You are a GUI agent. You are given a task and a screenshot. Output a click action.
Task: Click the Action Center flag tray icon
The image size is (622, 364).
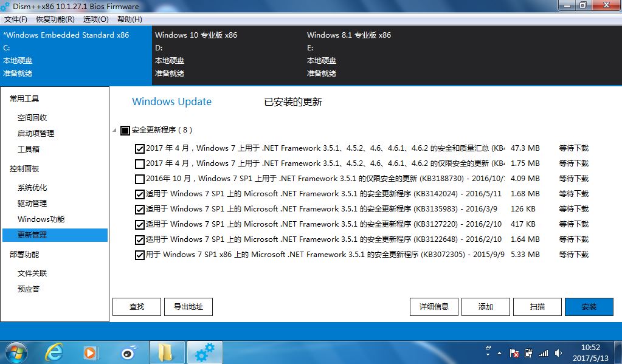tap(514, 353)
